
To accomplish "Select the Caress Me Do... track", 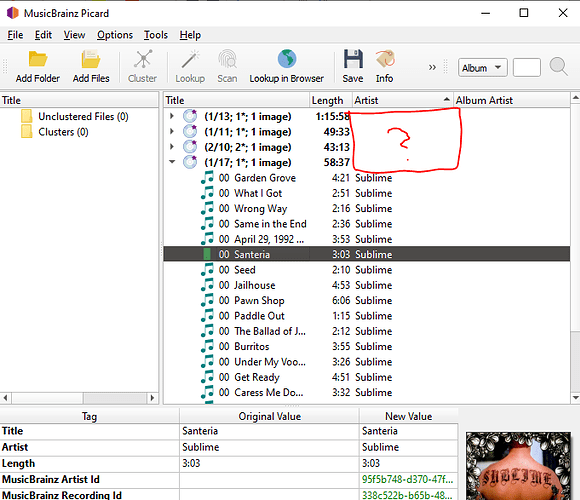I will pos(367,392).
